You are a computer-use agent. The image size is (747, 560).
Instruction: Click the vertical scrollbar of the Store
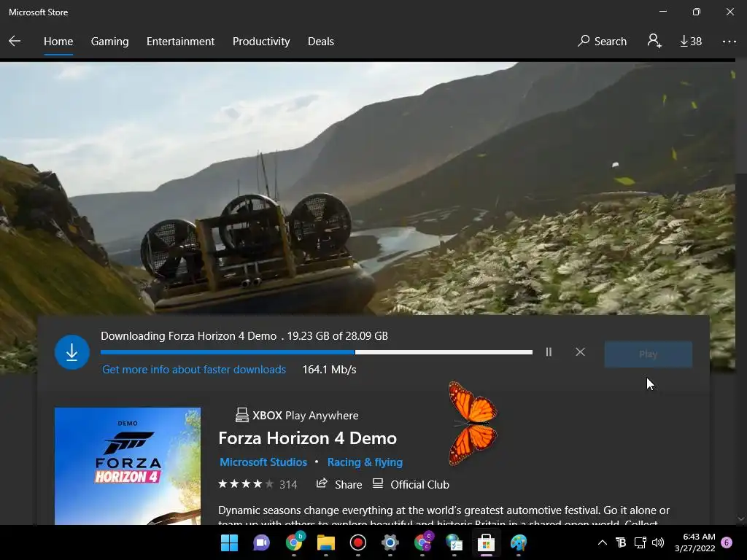pos(741,293)
